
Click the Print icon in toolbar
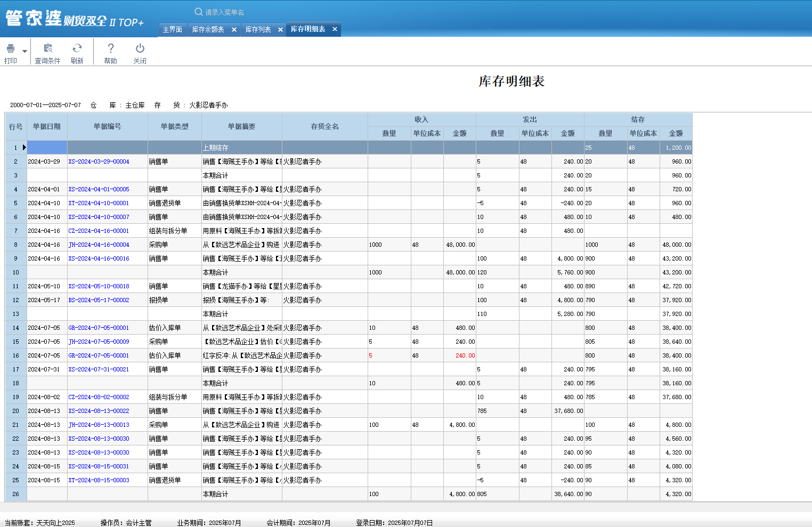11,48
